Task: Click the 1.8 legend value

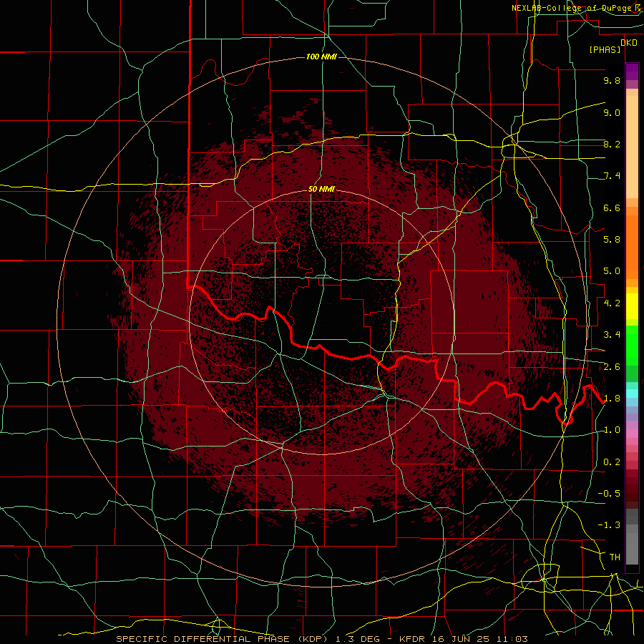Action: 612,399
